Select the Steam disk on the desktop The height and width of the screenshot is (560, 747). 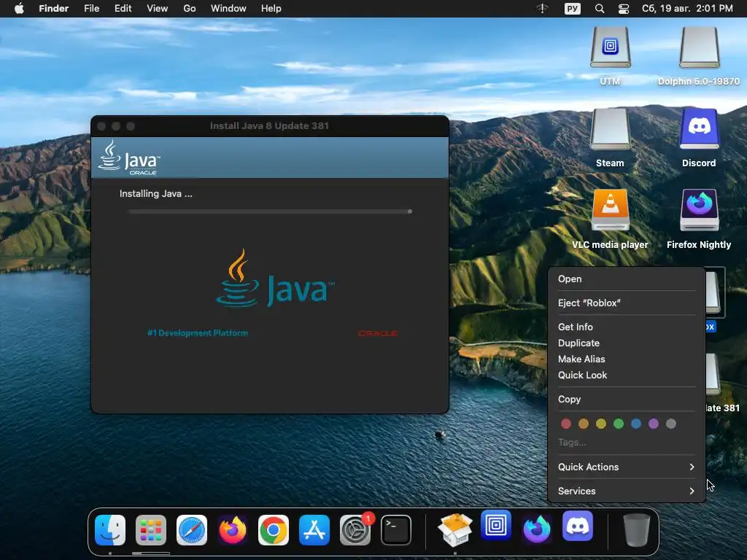click(611, 130)
